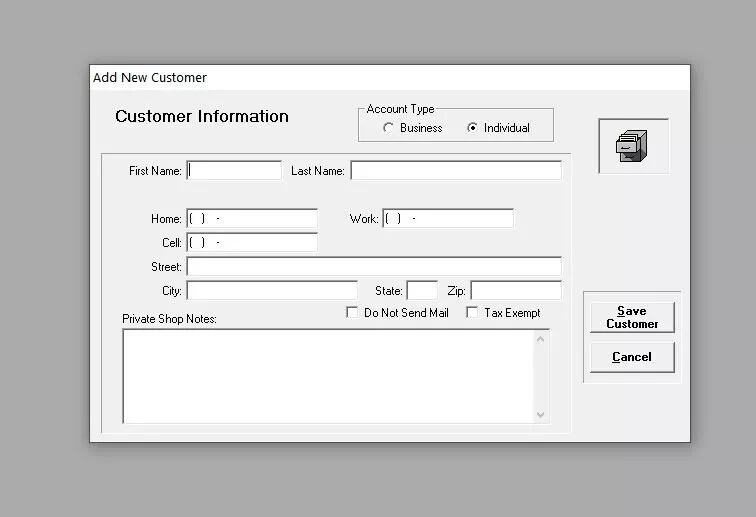
Task: Click the Account Type group label
Action: point(400,109)
